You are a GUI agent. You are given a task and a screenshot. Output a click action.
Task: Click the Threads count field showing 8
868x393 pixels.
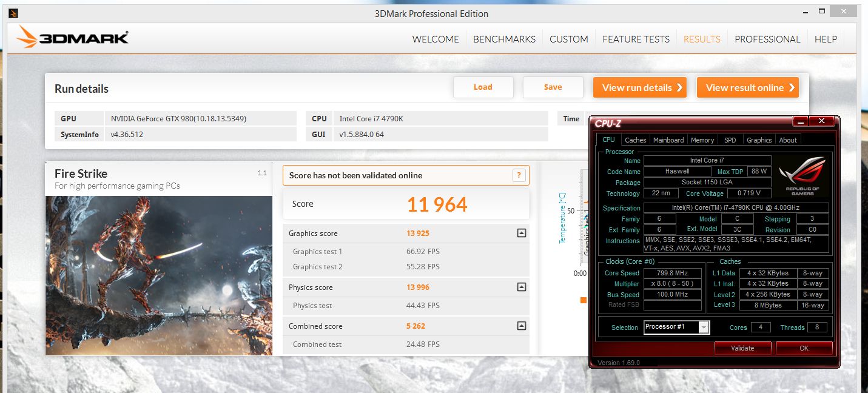coord(817,327)
